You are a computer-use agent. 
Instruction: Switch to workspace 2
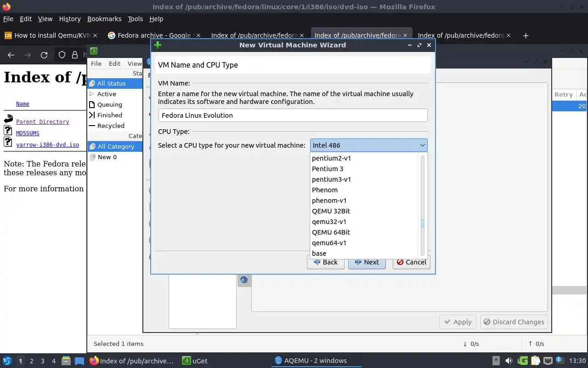pos(31,361)
